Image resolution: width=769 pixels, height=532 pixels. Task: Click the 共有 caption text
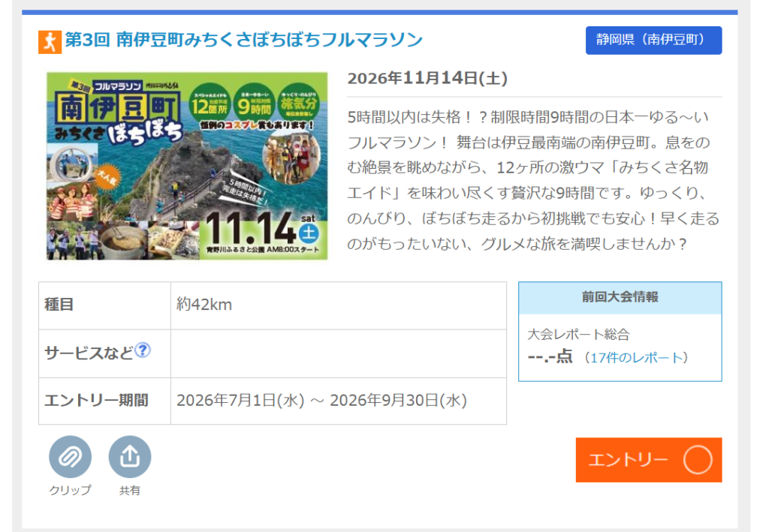coord(129,491)
